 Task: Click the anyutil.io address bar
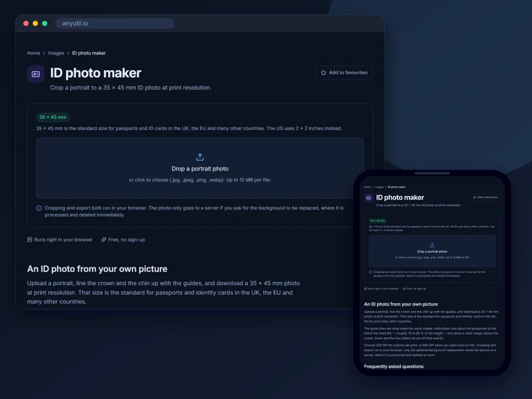[x=115, y=23]
